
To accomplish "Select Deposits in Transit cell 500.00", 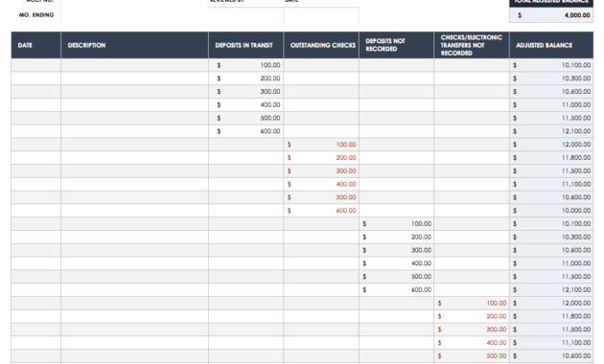I will pos(245,118).
